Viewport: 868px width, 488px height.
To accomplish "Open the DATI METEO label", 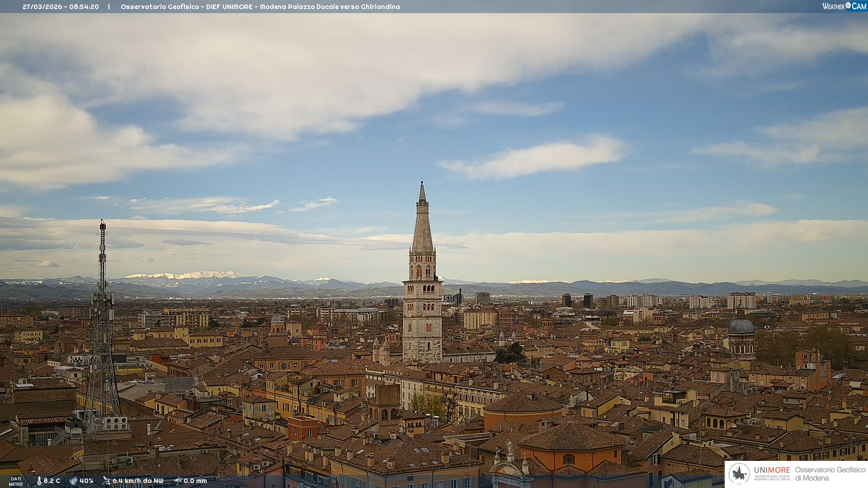I will point(16,481).
